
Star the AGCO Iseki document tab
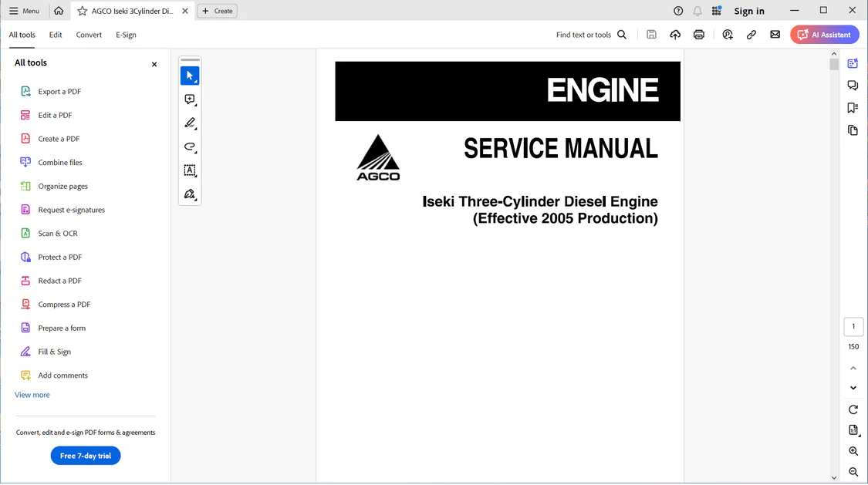(x=83, y=11)
